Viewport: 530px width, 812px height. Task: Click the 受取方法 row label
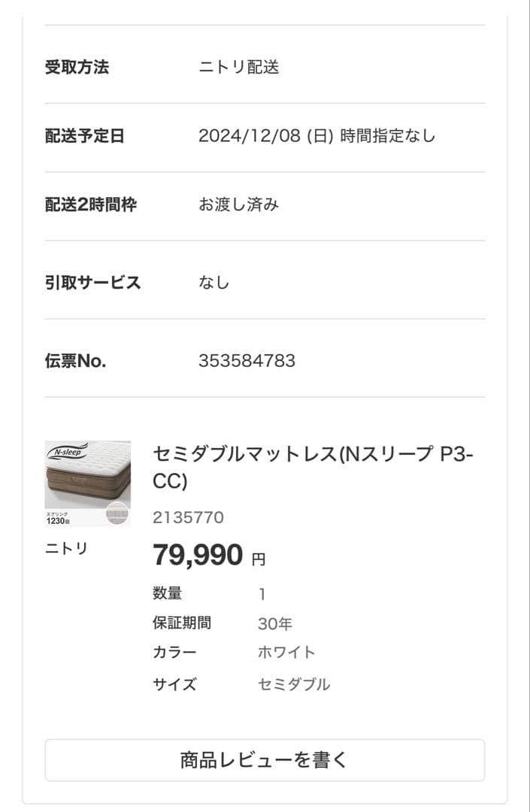pos(77,67)
